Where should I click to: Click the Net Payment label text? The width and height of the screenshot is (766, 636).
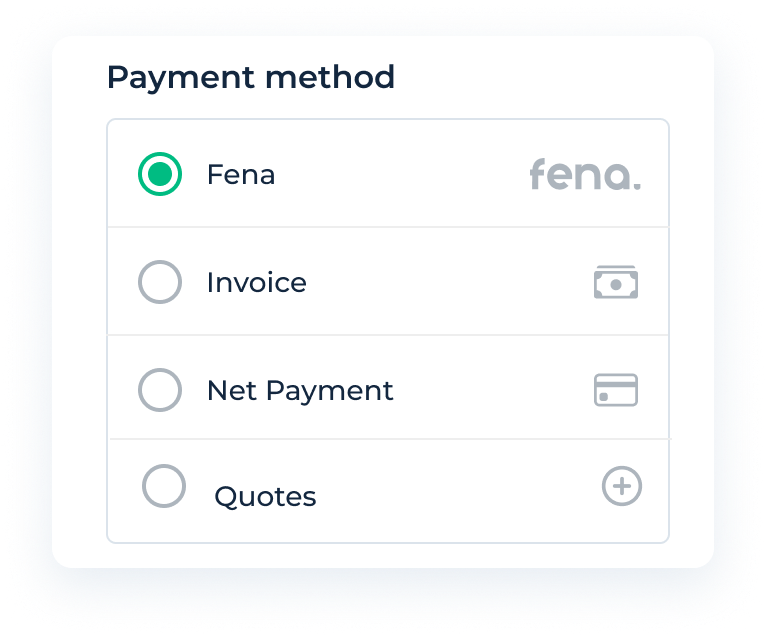coord(300,390)
